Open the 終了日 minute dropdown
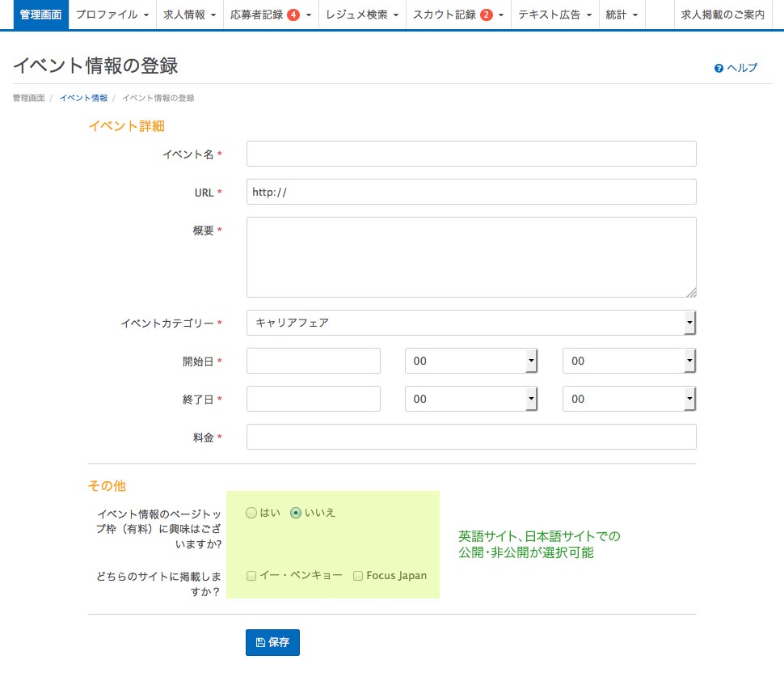This screenshot has height=681, width=784. coord(629,399)
